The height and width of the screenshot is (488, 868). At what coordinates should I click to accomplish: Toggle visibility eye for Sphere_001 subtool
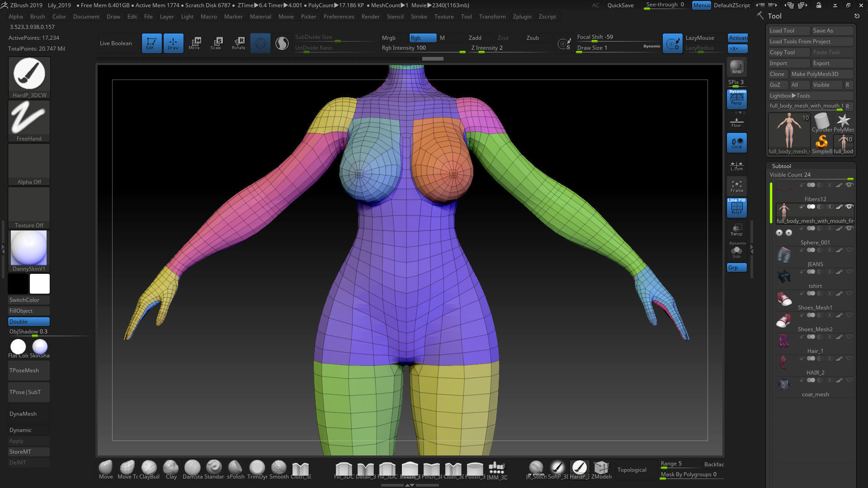(x=849, y=228)
